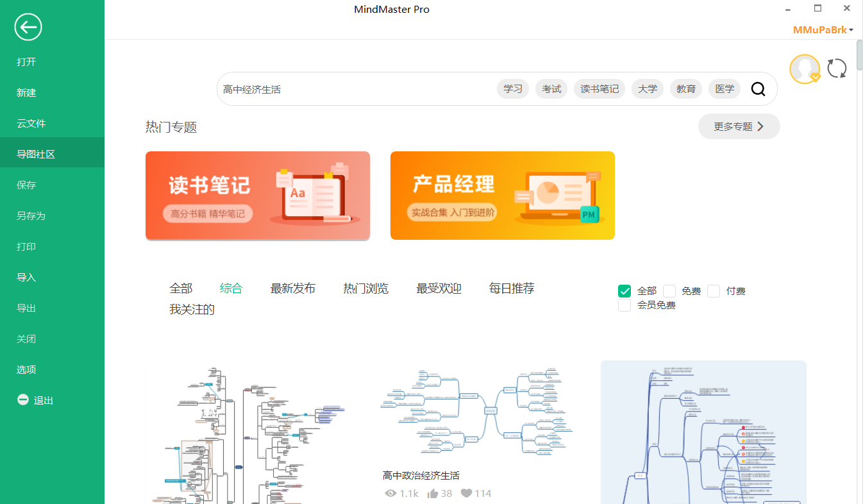Click the exit minus icon

(x=22, y=400)
